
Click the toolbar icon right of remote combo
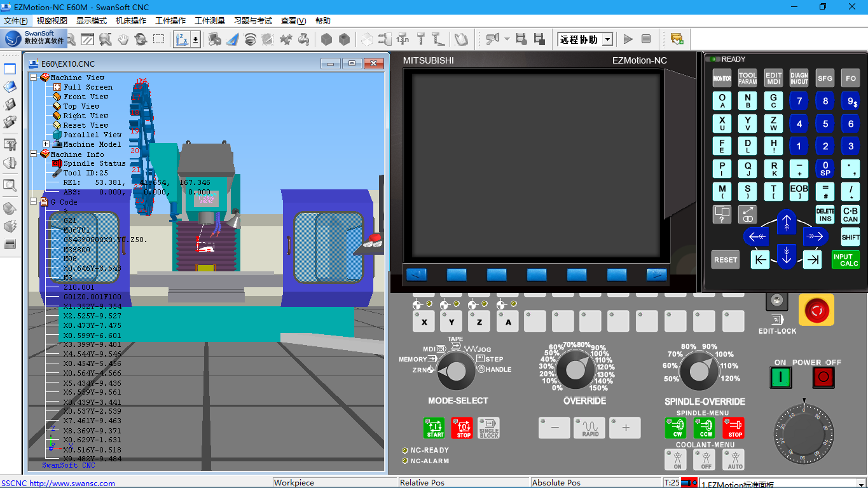pos(677,39)
